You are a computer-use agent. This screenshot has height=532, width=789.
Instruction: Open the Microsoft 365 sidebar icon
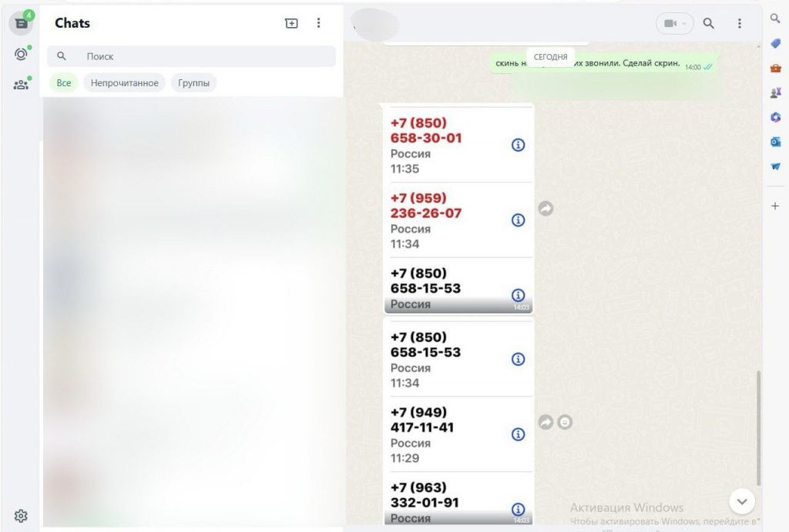pyautogui.click(x=775, y=117)
